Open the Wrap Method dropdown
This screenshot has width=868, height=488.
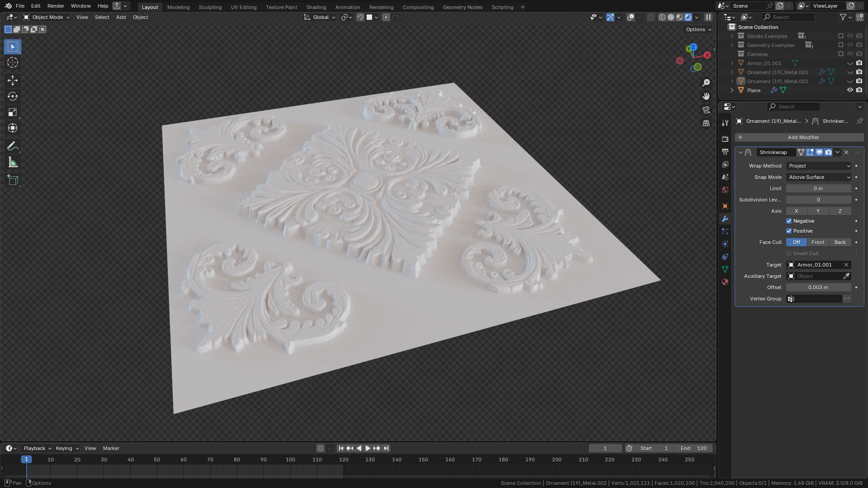819,166
